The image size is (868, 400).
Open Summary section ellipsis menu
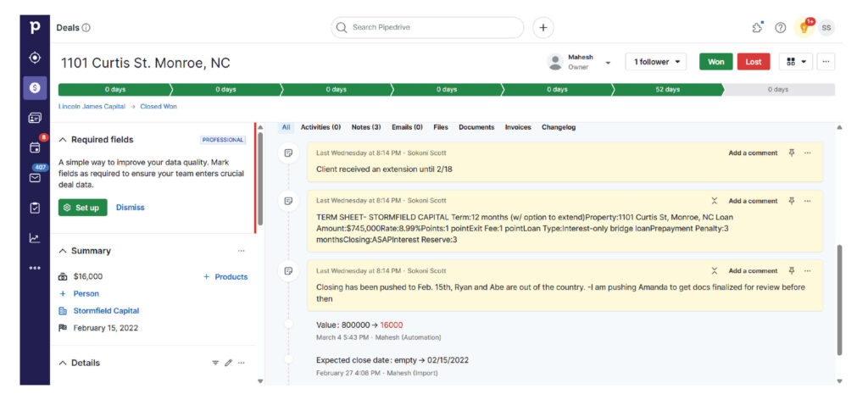242,251
